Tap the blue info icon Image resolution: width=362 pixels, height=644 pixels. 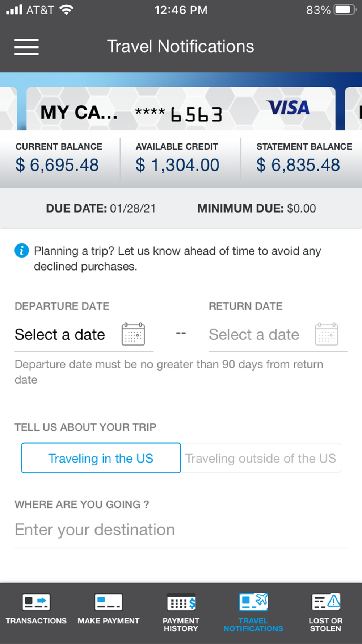pyautogui.click(x=22, y=250)
